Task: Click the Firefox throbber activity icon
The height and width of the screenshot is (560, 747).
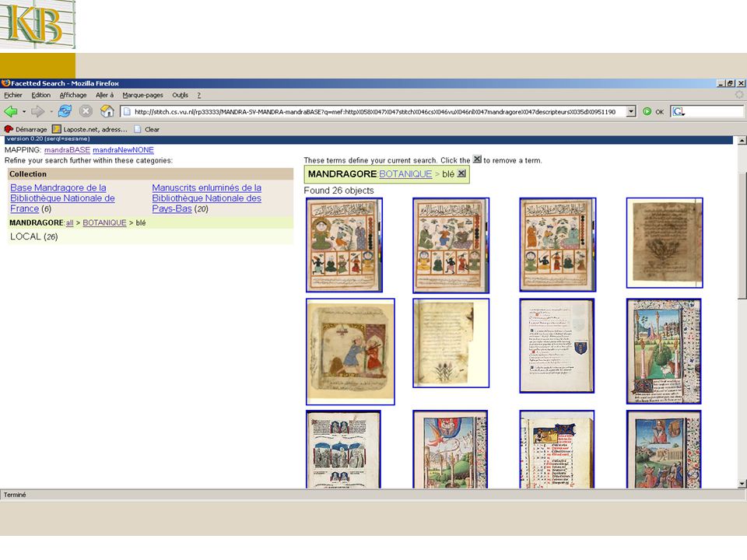Action: (739, 95)
